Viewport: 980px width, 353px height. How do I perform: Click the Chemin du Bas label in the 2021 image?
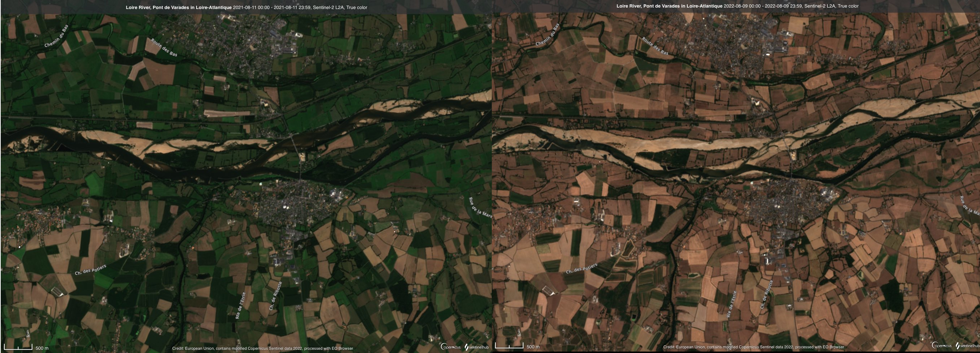56,36
